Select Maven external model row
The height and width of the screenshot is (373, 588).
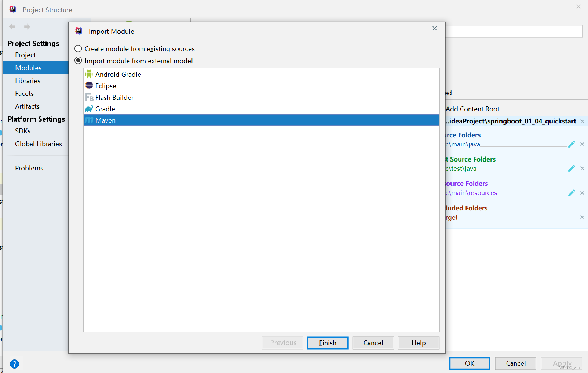261,120
